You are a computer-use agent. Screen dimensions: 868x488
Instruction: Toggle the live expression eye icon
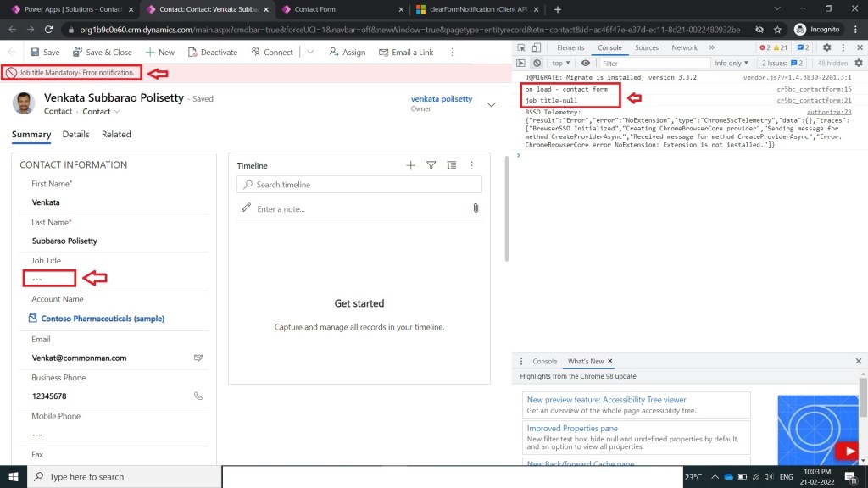585,64
